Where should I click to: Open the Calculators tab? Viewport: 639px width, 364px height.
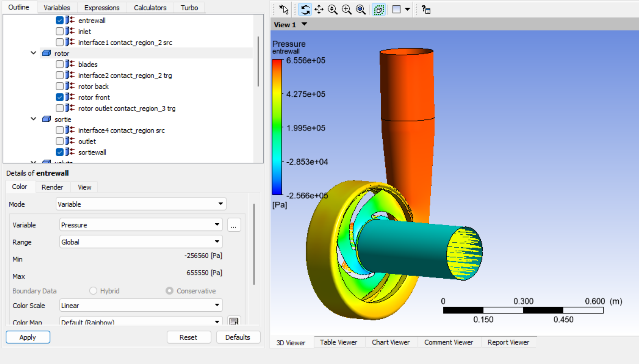150,7
